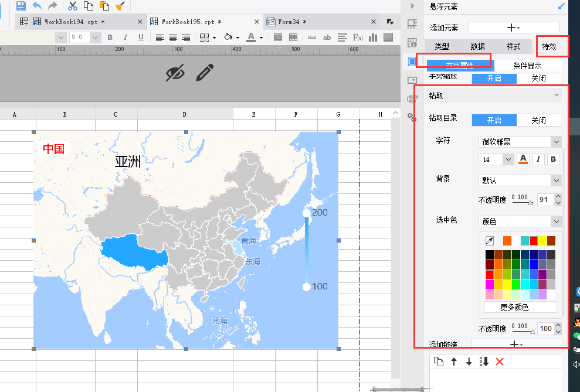
Task: Choose drill text color with the A button
Action: [x=523, y=159]
